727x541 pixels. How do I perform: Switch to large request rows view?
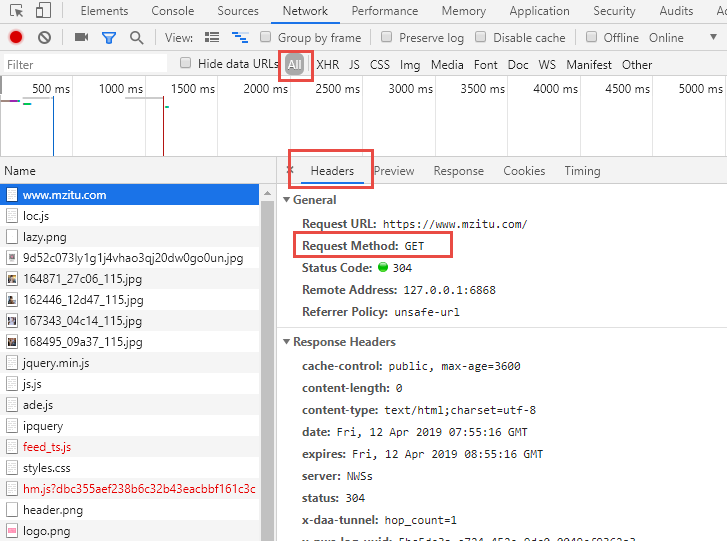(x=212, y=38)
